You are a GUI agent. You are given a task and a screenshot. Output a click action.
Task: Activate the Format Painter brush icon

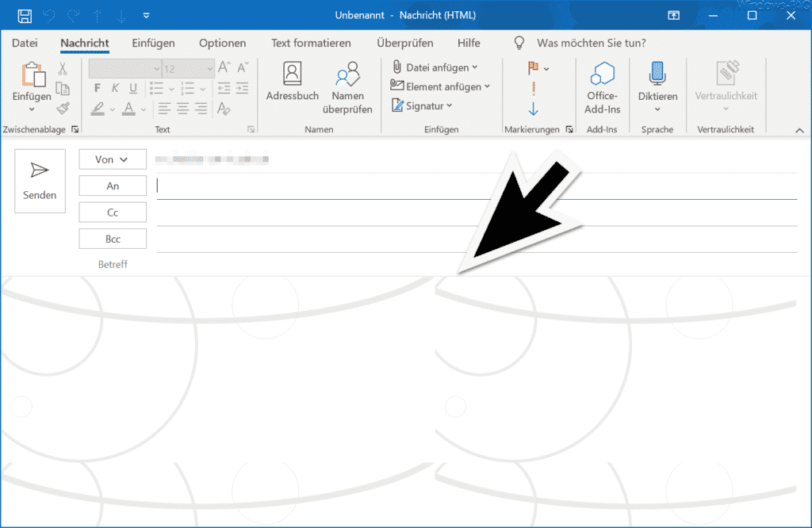[63, 108]
